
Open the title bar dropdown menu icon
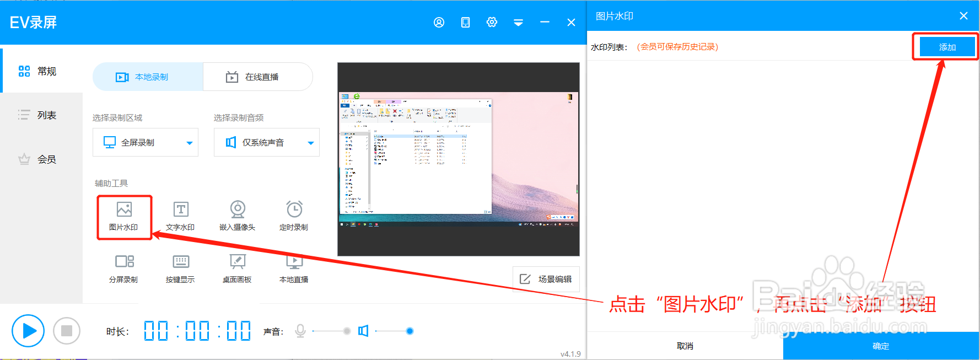(518, 23)
